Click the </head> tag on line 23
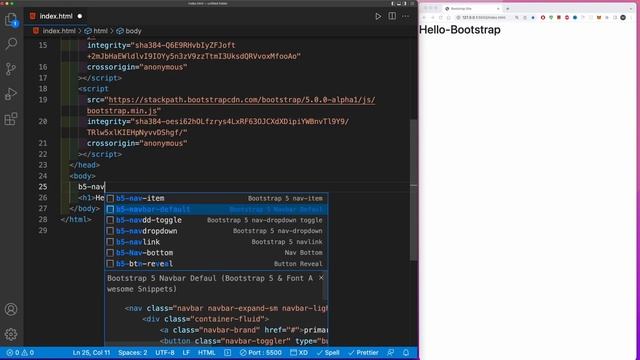Image resolution: width=640 pixels, height=360 pixels. [84, 165]
